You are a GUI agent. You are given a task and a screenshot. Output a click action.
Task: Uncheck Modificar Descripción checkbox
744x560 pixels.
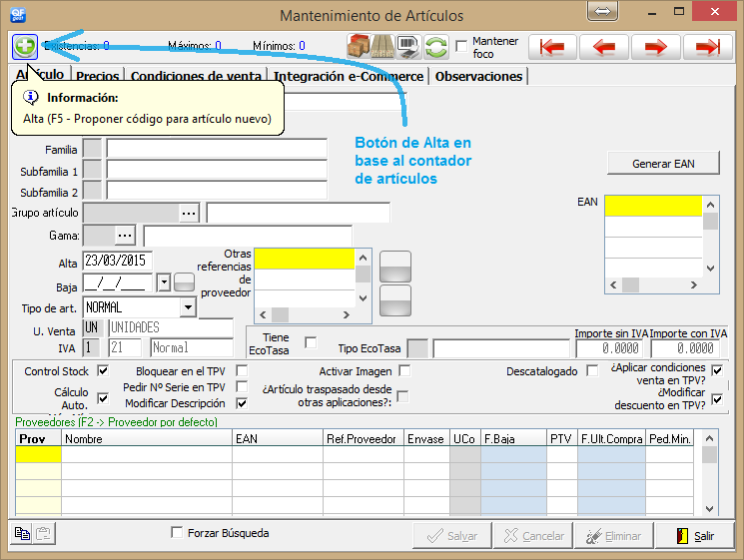242,403
